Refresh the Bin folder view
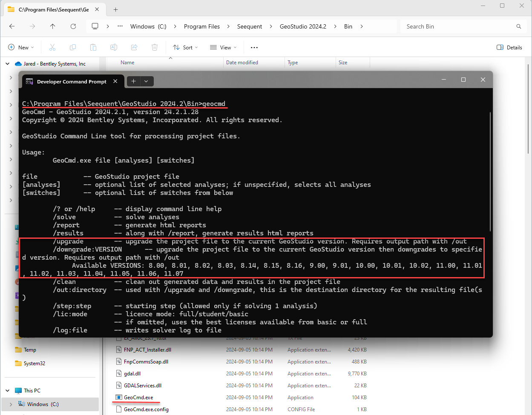Screen dimensions: 532x415 point(73,26)
